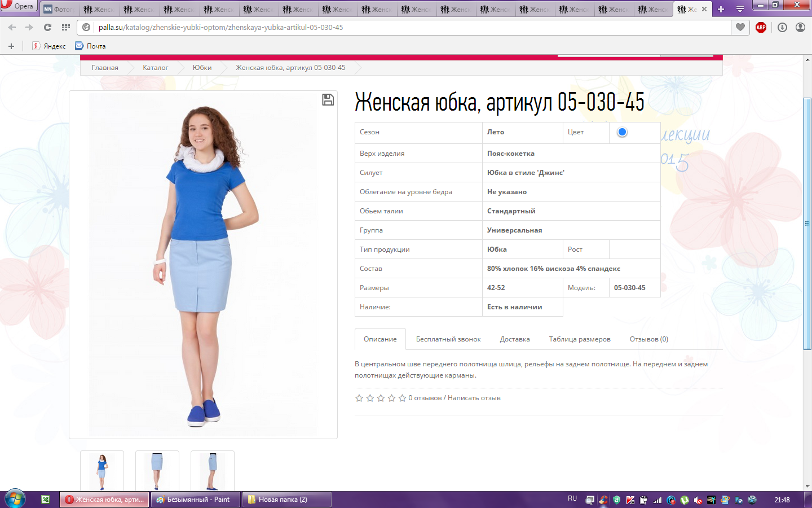Select the blue color radio button
This screenshot has width=812, height=508.
click(x=622, y=132)
